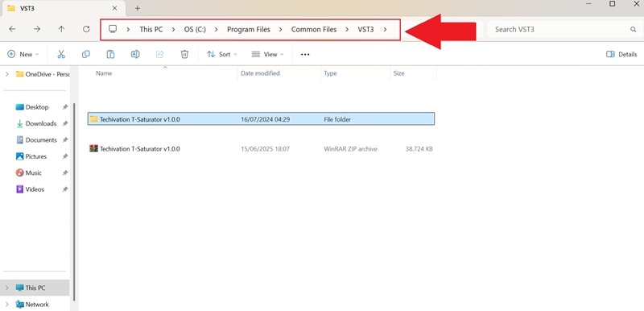This screenshot has width=644, height=311.
Task: Click the Share icon in toolbar
Action: pyautogui.click(x=160, y=54)
